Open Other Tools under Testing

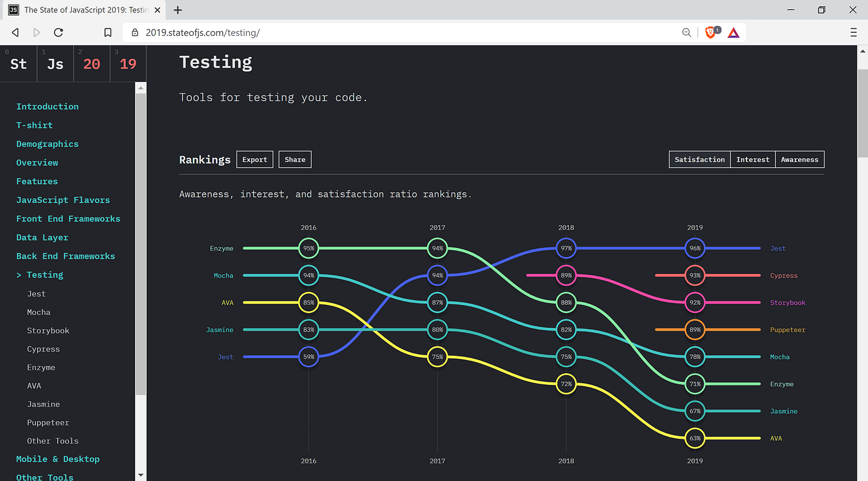pos(53,441)
